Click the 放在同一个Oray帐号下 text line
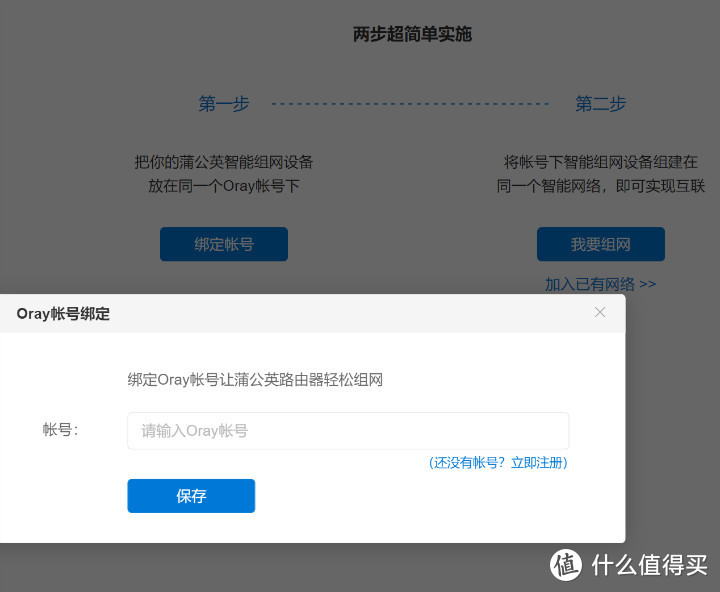Viewport: 720px width, 592px height. (224, 186)
